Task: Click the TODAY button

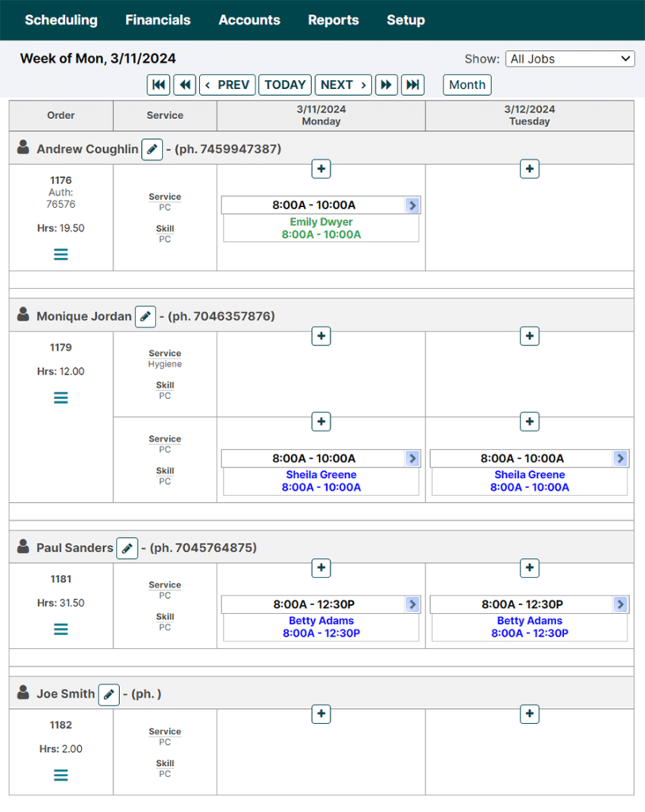Action: [284, 85]
